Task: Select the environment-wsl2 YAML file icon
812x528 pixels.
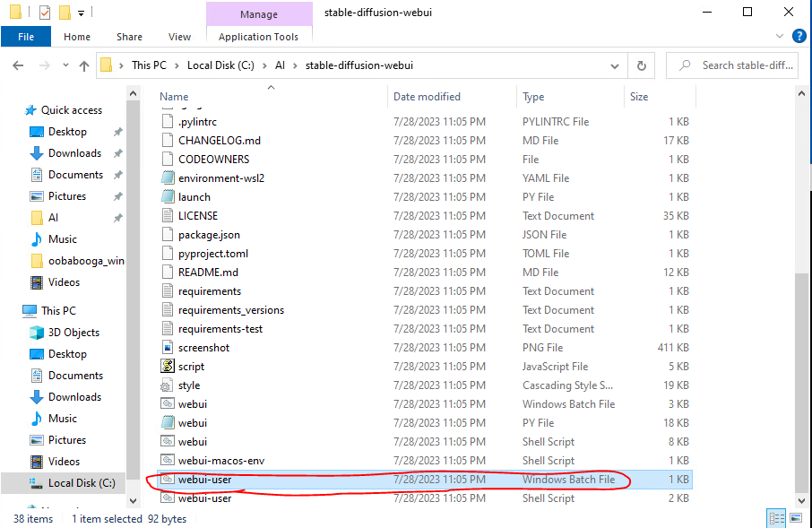Action: point(168,177)
